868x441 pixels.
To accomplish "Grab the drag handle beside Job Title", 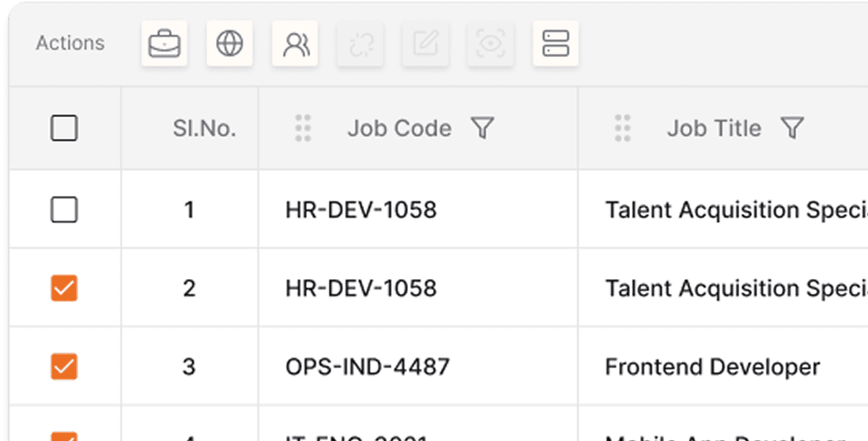I will pos(622,128).
